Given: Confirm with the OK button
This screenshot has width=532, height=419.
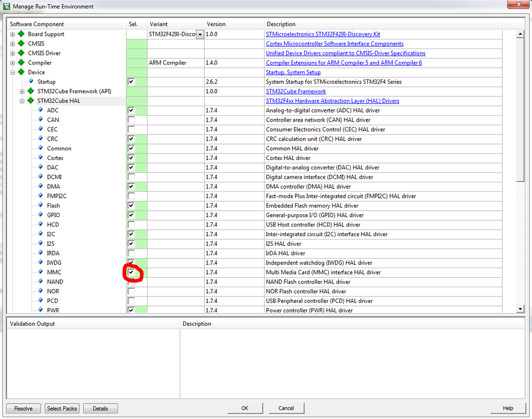Looking at the screenshot, I should 245,408.
